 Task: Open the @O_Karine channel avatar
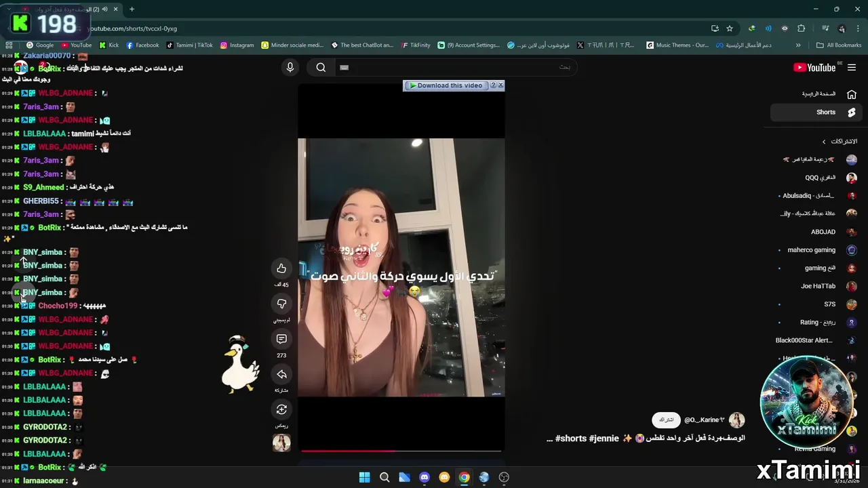[736, 420]
